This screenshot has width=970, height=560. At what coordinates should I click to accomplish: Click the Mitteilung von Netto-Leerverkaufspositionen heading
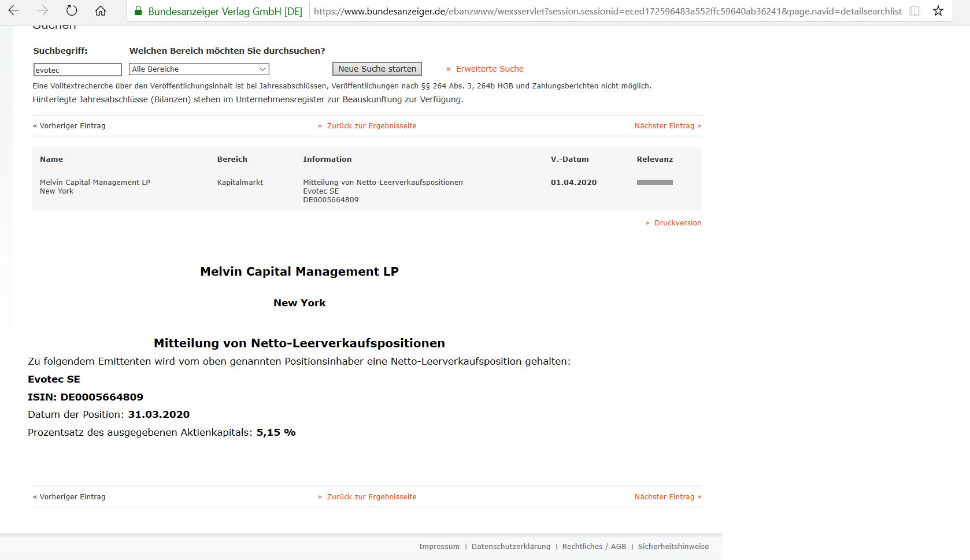(x=299, y=343)
